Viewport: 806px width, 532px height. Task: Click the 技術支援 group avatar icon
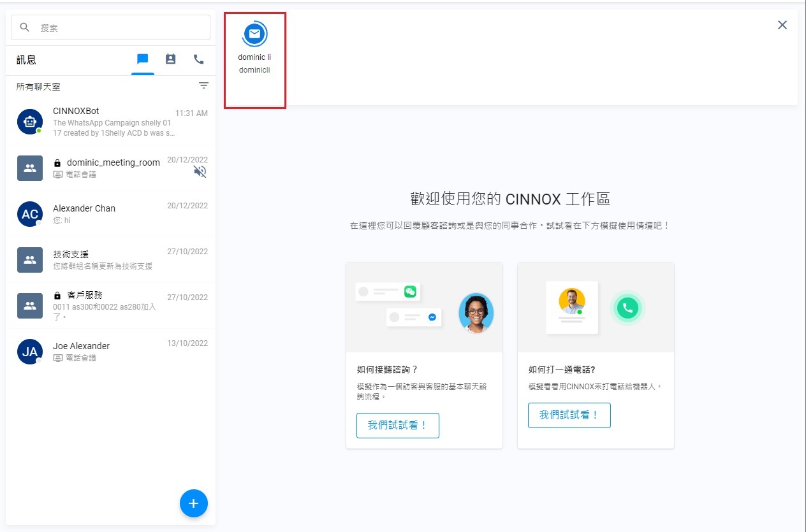tap(29, 260)
